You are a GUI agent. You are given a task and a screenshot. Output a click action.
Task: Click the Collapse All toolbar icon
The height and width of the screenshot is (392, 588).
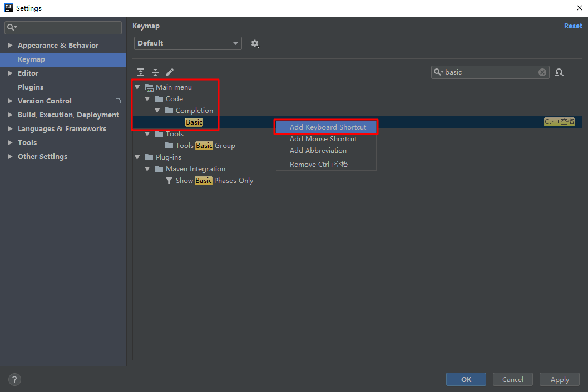coord(155,72)
